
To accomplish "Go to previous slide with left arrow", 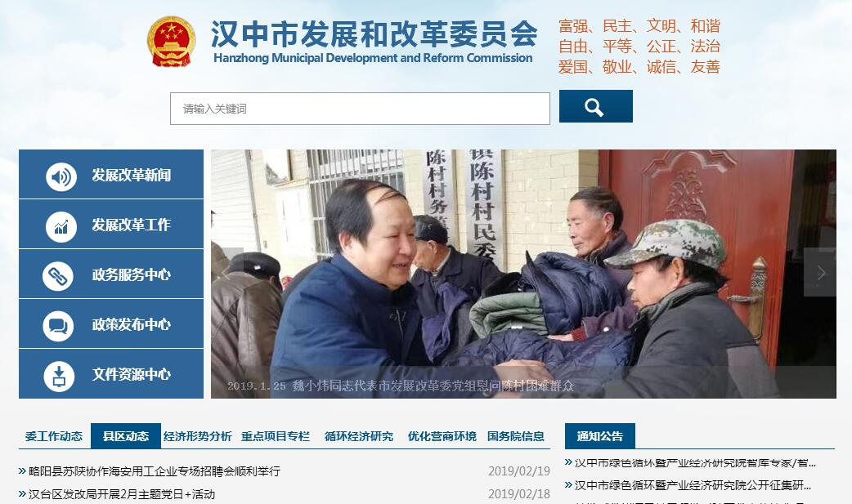I will point(227,273).
